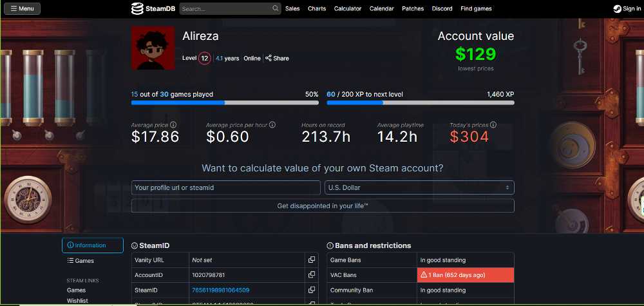This screenshot has width=644, height=306.
Task: Copy the SteamID value
Action: [x=312, y=290]
